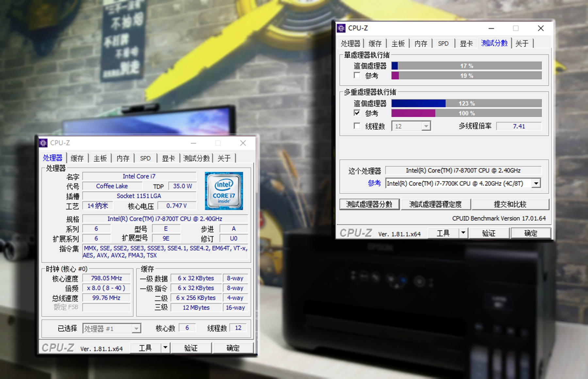Open 关于 tab in benchmark window
The height and width of the screenshot is (379, 588).
tap(522, 43)
